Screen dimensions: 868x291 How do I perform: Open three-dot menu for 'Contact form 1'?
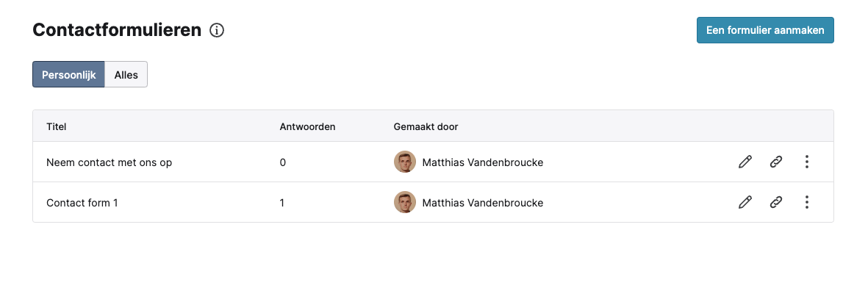[x=806, y=203]
